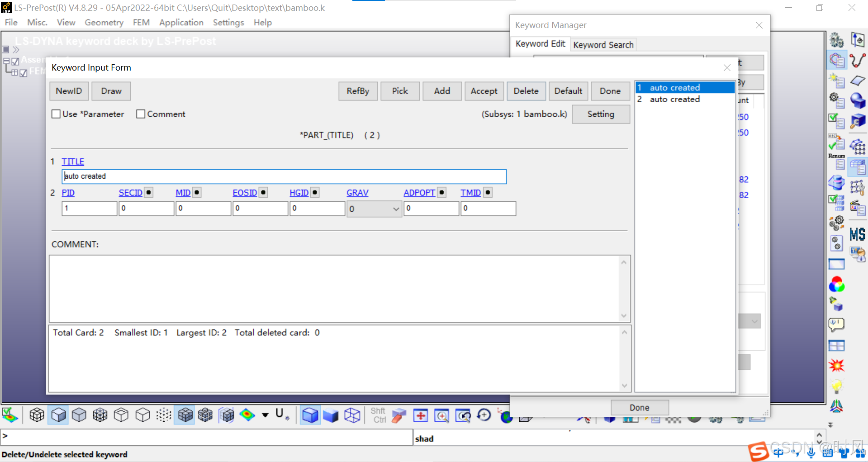Click the gears icon atop right toolbar

837,40
